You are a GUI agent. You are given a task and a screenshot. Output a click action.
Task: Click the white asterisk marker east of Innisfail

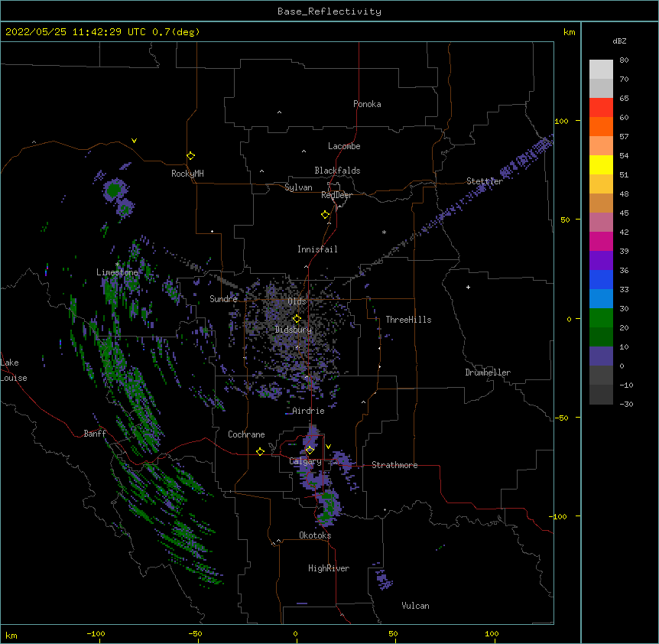(x=384, y=232)
